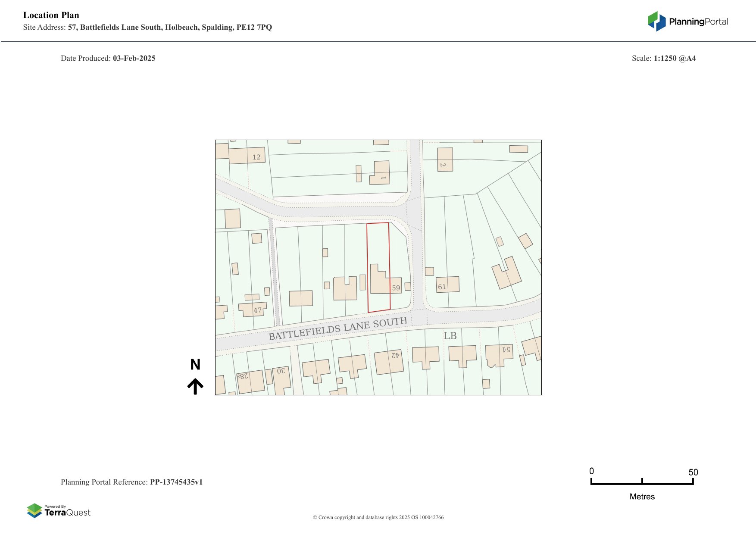Screen dimensions: 756x535
Task: Click the north arrow symbol
Action: point(195,386)
